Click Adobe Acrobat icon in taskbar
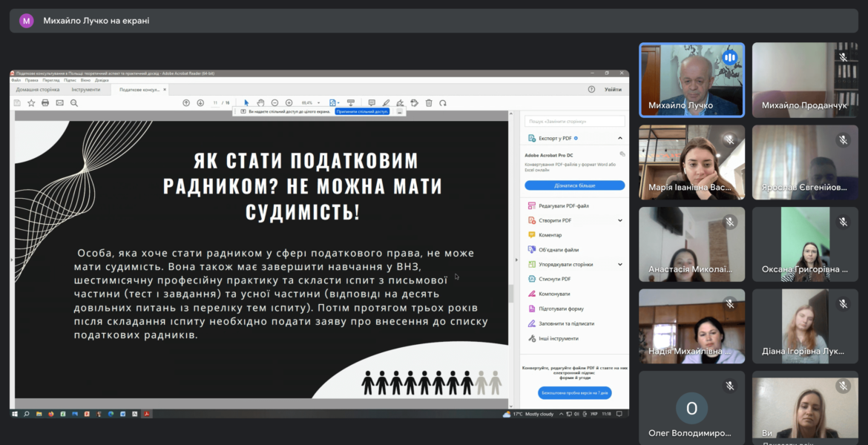The height and width of the screenshot is (445, 868). (x=147, y=414)
